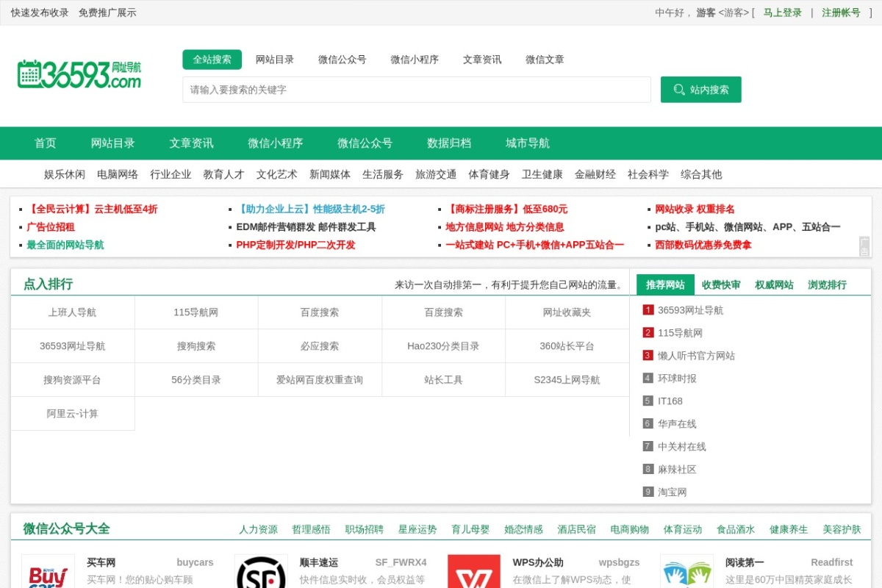The image size is (882, 588).
Task: Open 数据归档 in green navigation bar
Action: [x=449, y=143]
